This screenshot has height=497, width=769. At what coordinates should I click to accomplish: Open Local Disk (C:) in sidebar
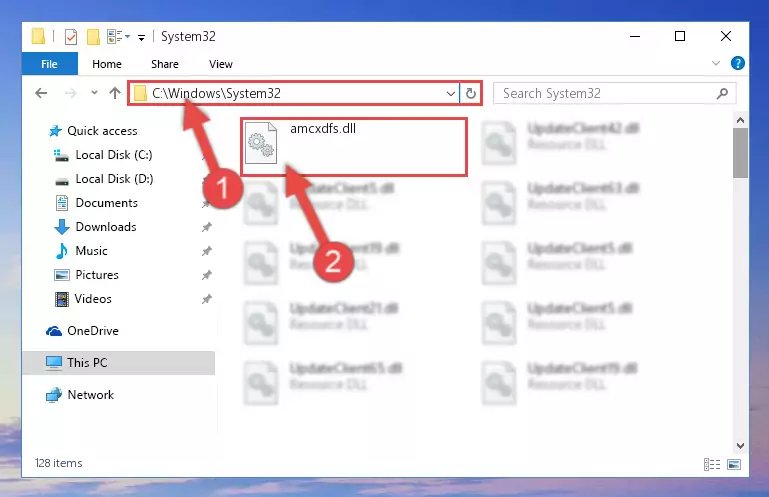tap(103, 155)
